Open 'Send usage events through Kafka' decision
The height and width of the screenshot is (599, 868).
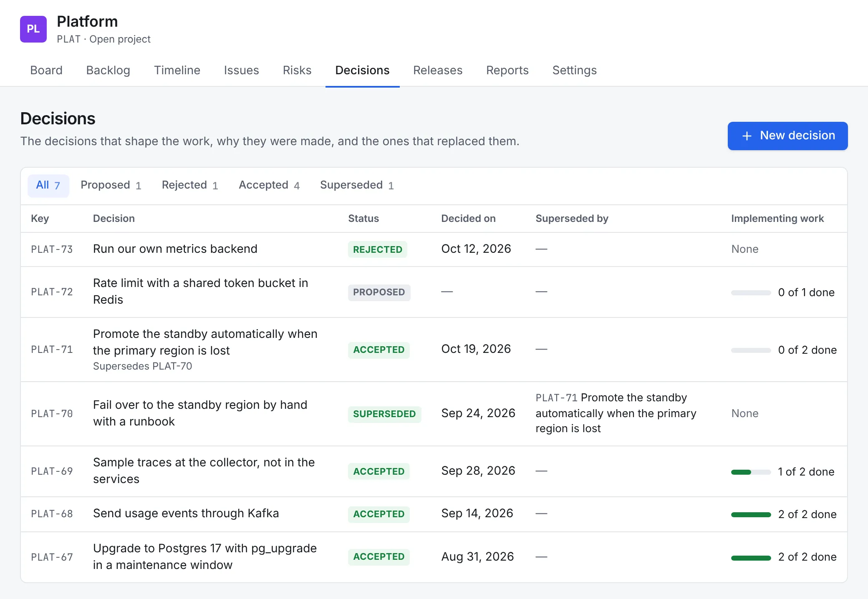click(x=186, y=513)
